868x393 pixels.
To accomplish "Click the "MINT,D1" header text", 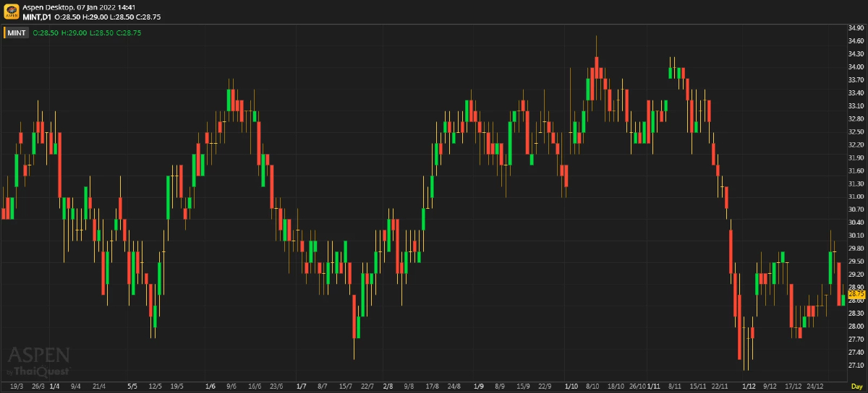I will coord(37,16).
